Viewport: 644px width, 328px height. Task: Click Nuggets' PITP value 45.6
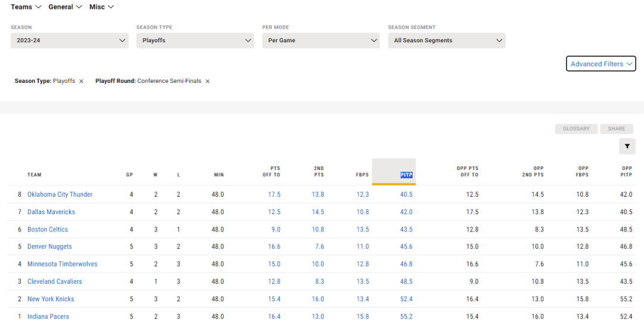(x=406, y=247)
